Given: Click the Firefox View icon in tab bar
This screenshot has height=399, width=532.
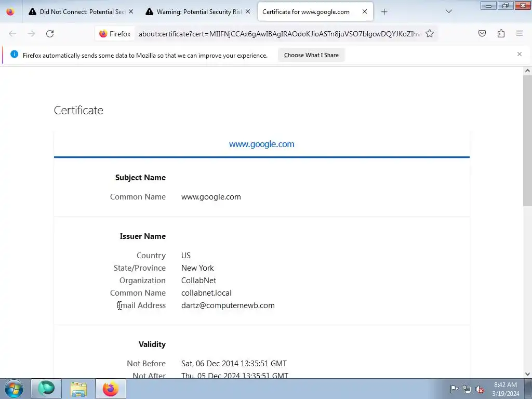Looking at the screenshot, I should [10, 11].
